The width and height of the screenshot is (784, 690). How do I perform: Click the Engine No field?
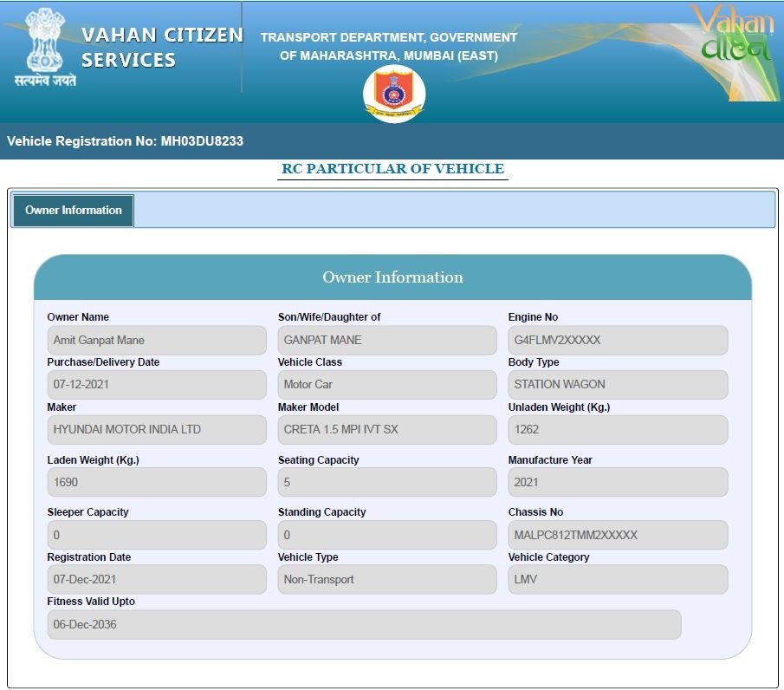618,341
